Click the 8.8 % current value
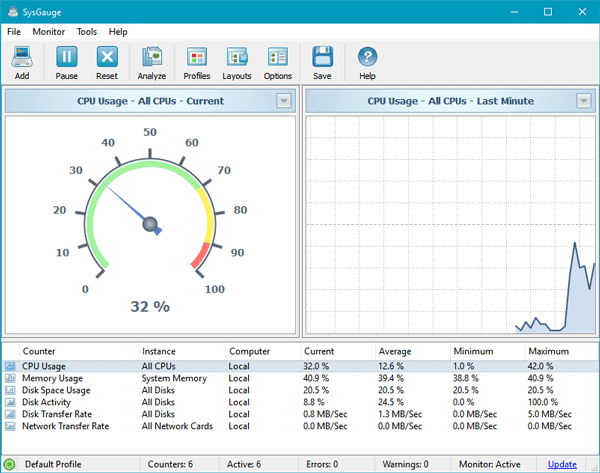This screenshot has width=600, height=473. (314, 402)
